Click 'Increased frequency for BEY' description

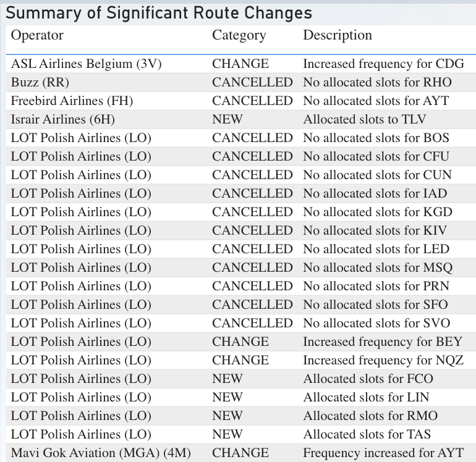click(x=383, y=342)
